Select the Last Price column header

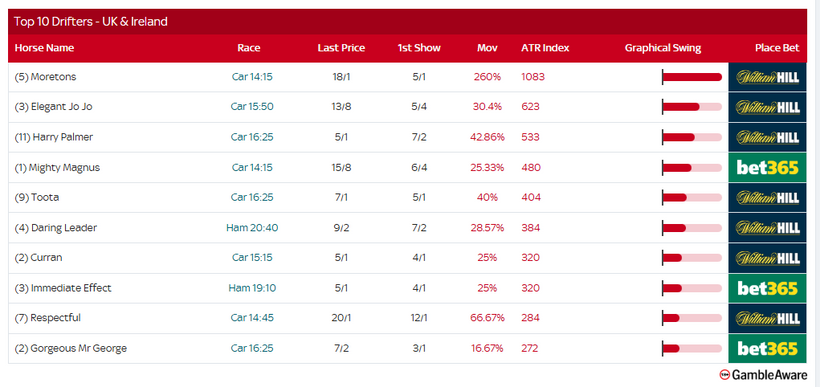(x=341, y=48)
